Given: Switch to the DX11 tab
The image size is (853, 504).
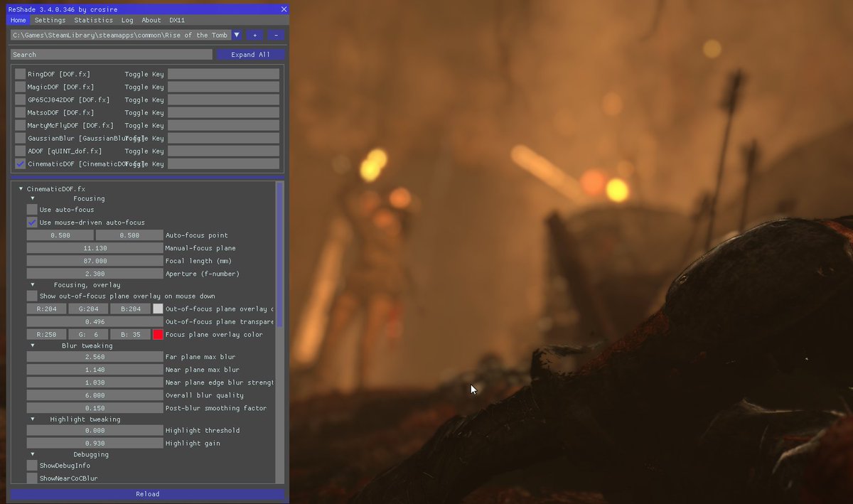Looking at the screenshot, I should (177, 21).
